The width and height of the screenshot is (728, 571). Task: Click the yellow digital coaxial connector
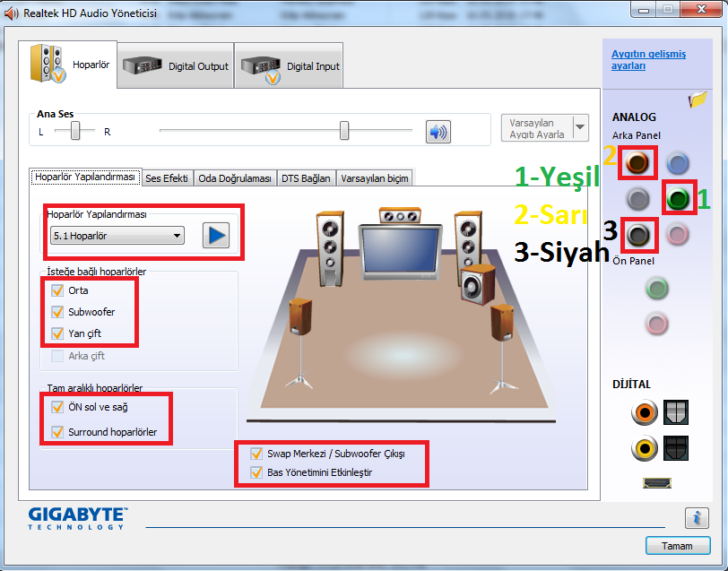tap(645, 448)
